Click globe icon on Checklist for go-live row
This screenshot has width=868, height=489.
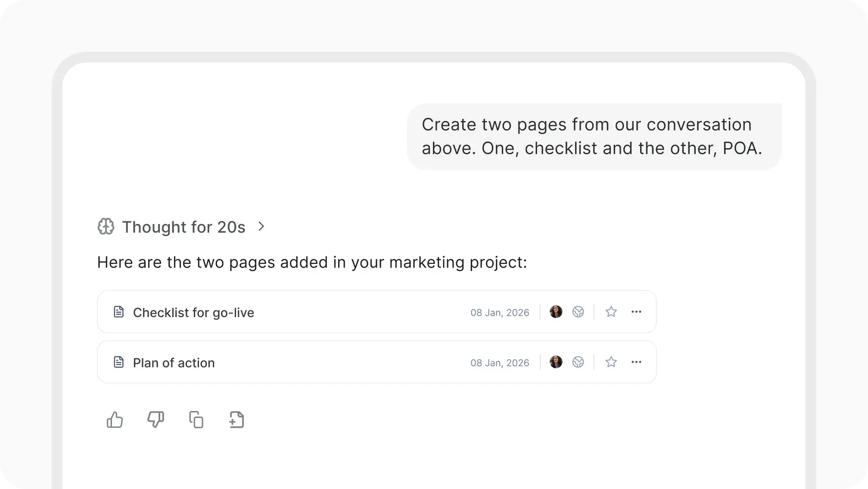coord(578,312)
